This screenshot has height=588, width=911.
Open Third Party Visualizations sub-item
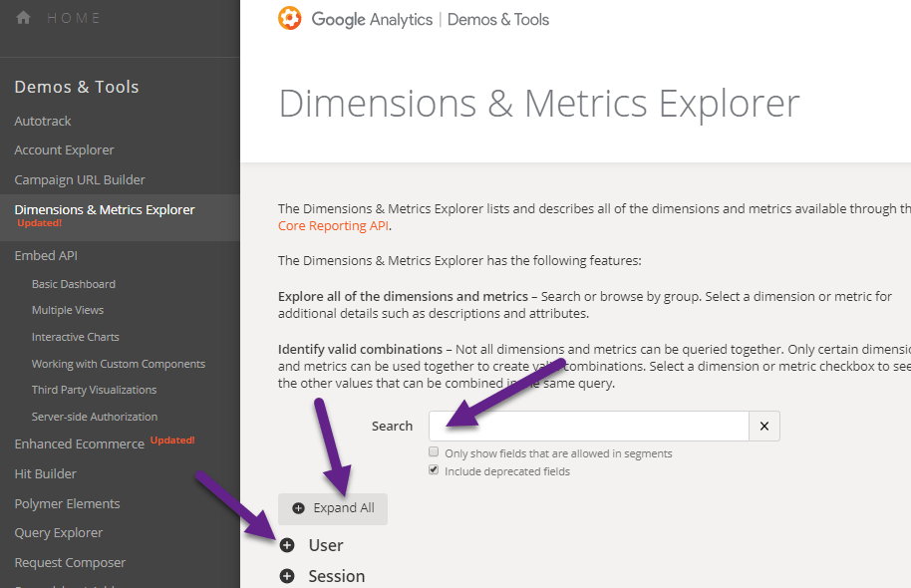click(94, 390)
